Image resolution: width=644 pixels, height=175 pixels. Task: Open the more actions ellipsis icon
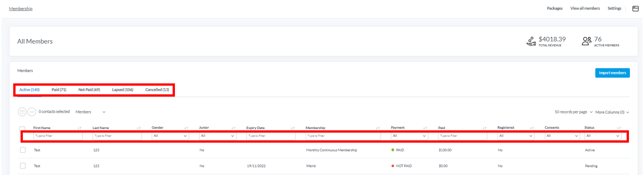[32, 112]
